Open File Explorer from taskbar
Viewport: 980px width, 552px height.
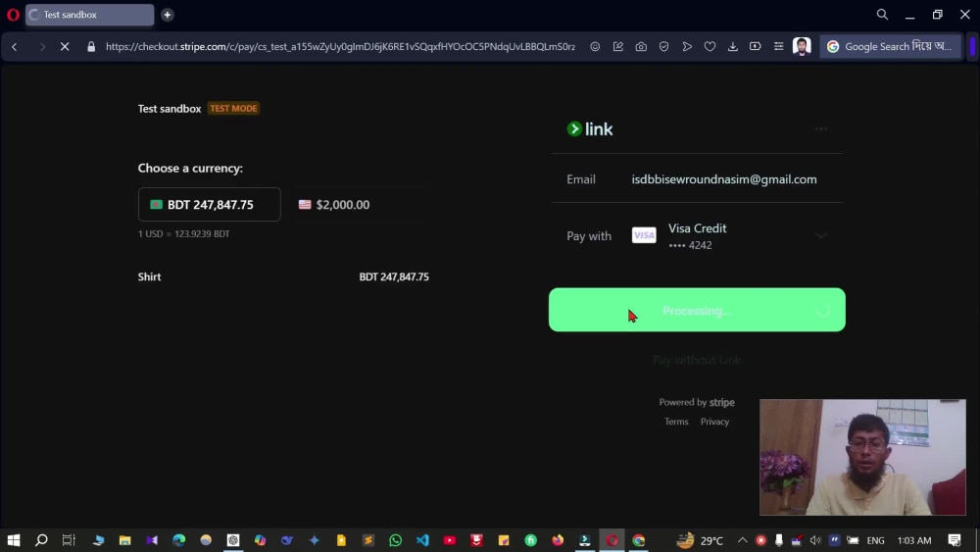(125, 540)
